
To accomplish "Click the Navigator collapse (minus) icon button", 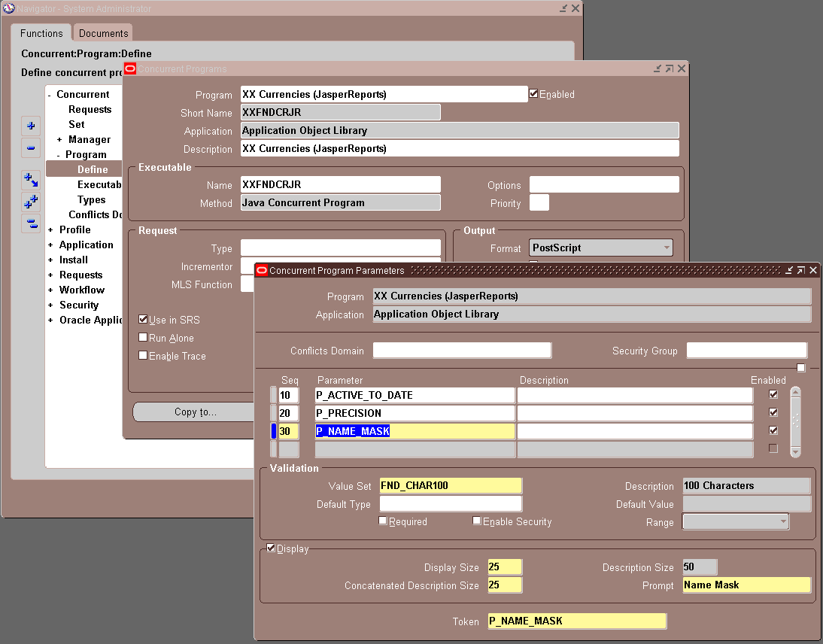I will pos(31,148).
